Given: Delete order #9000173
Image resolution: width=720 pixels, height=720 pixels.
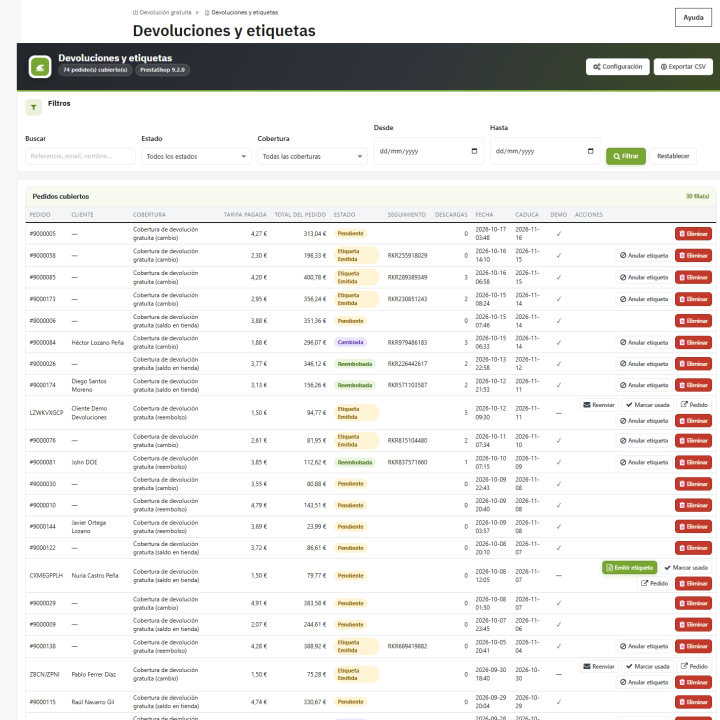Looking at the screenshot, I should click(x=693, y=299).
